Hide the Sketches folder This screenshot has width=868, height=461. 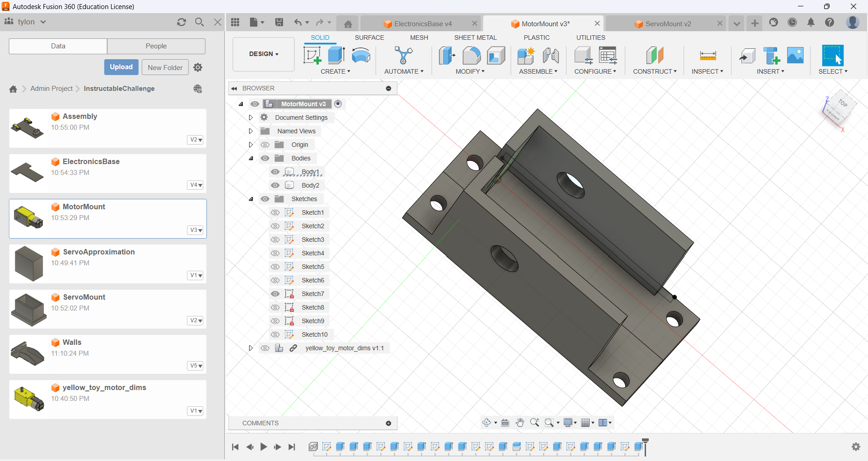coord(265,199)
